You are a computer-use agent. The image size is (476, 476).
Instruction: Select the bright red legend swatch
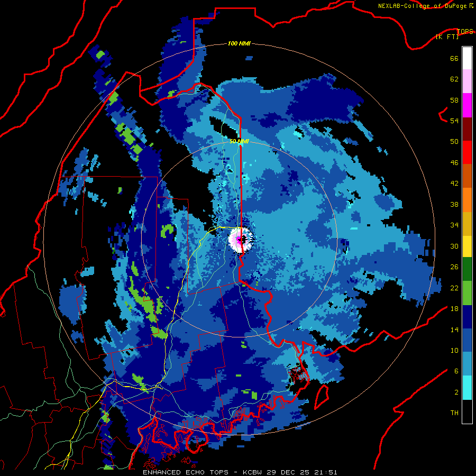[467, 152]
